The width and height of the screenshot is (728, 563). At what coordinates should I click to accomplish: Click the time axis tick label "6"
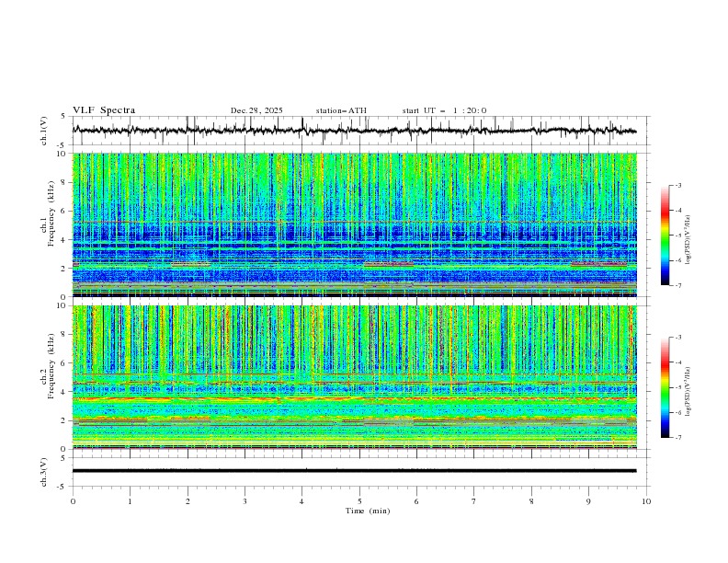coord(416,501)
